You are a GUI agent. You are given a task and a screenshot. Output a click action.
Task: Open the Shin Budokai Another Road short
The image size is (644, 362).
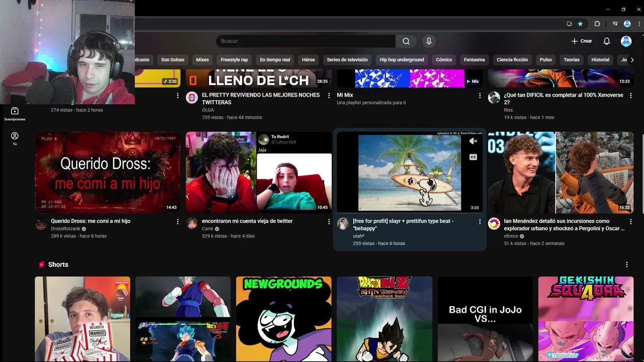384,319
